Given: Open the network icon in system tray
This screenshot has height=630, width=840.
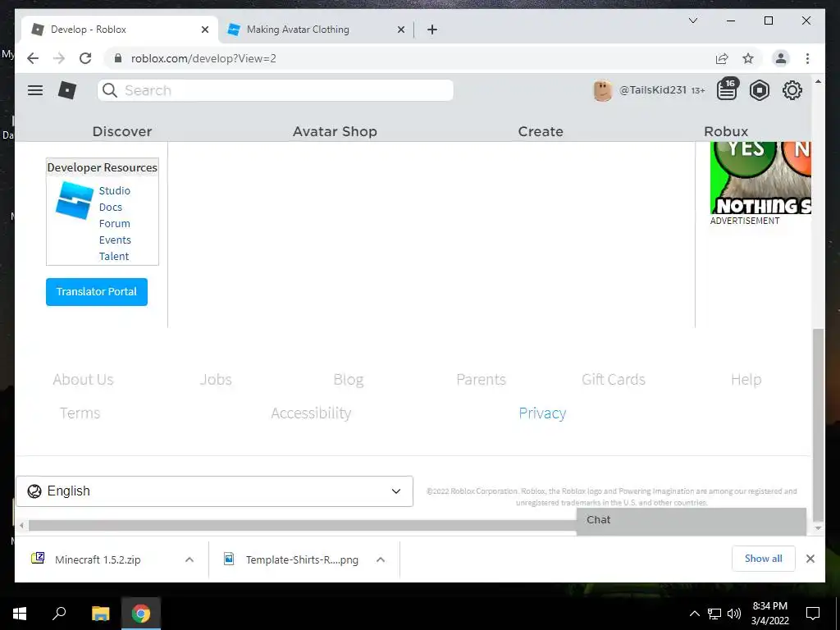Looking at the screenshot, I should click(x=714, y=614).
